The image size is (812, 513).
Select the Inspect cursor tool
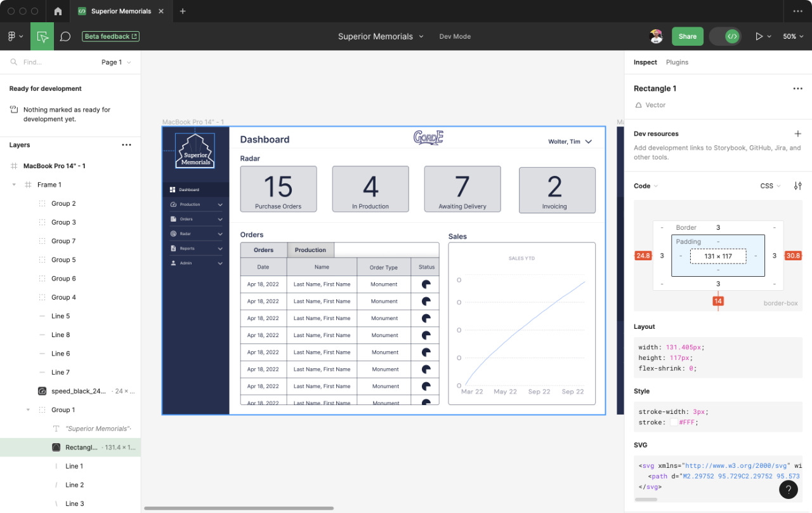tap(43, 36)
